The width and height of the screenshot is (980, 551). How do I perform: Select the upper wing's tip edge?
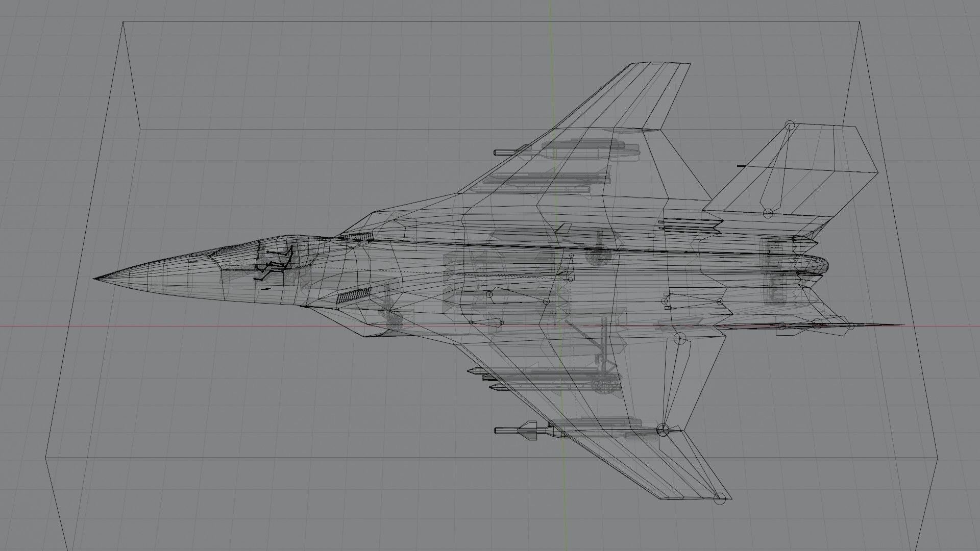pyautogui.click(x=661, y=63)
